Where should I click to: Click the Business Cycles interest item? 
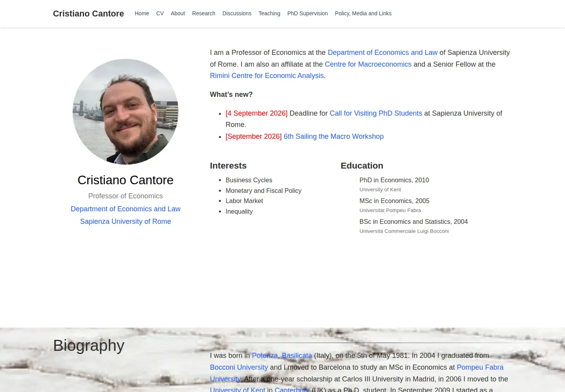point(249,180)
